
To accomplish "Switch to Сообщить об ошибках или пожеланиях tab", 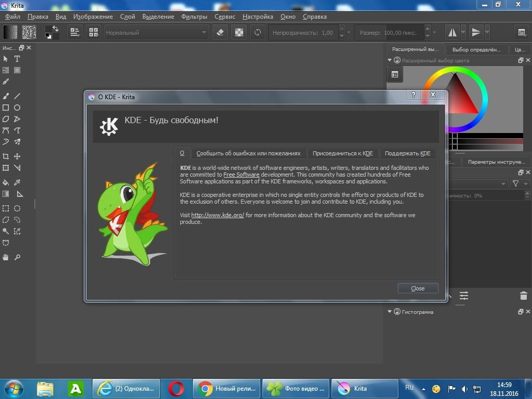I will [248, 153].
